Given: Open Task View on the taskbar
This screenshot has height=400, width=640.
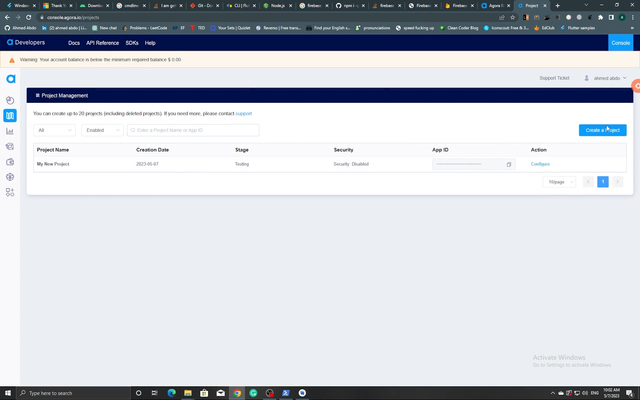Looking at the screenshot, I should tap(154, 393).
